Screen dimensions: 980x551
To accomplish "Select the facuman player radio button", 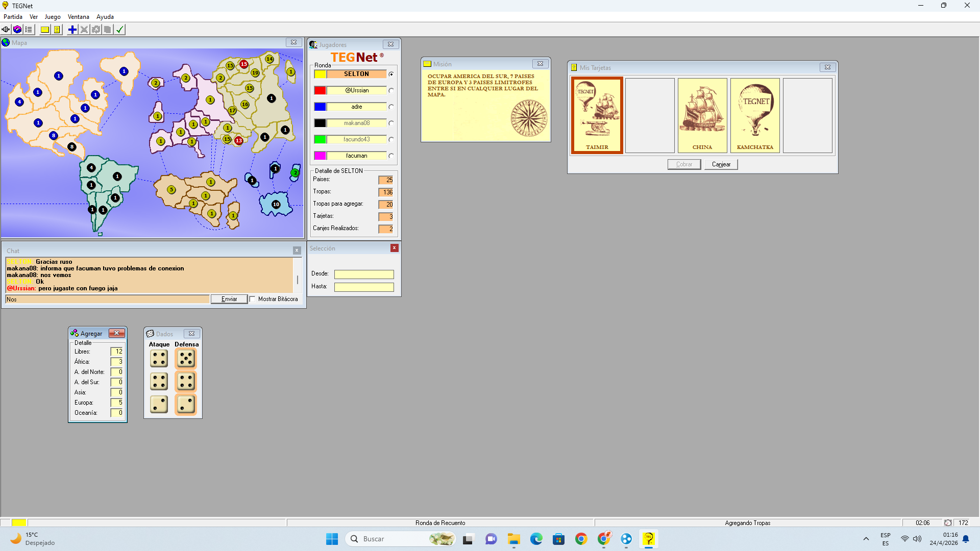I will [x=391, y=156].
